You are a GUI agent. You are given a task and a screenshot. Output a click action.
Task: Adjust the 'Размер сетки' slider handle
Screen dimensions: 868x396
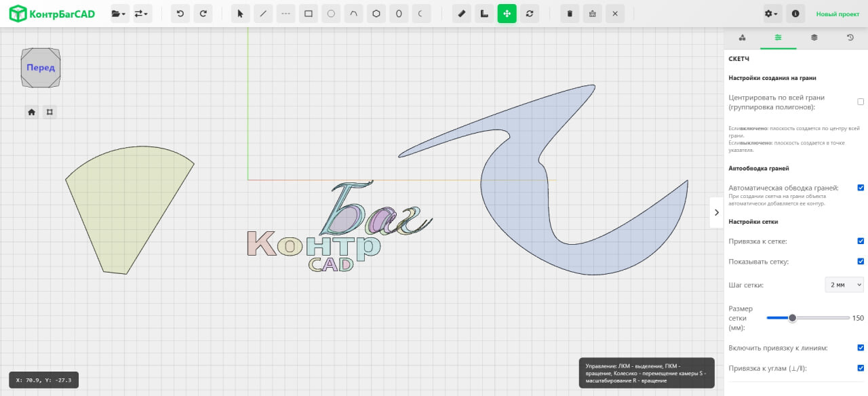coord(792,317)
